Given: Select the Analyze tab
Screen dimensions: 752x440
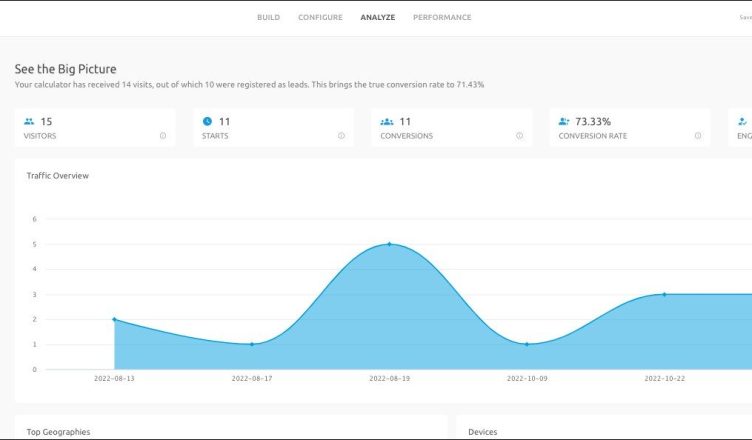Looking at the screenshot, I should point(378,17).
